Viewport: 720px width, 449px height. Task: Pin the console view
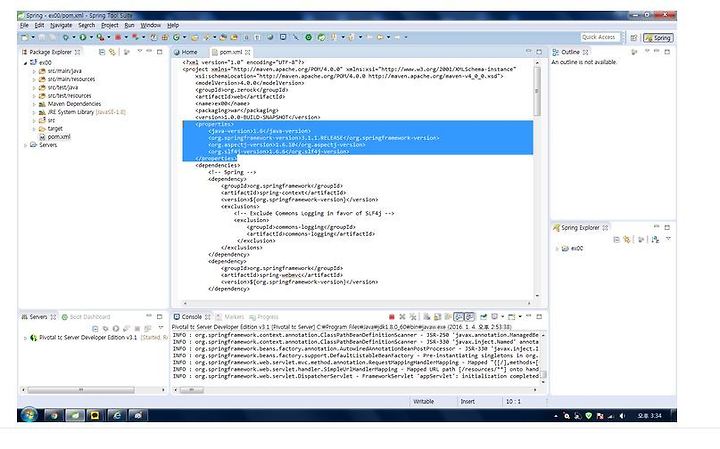(x=483, y=317)
